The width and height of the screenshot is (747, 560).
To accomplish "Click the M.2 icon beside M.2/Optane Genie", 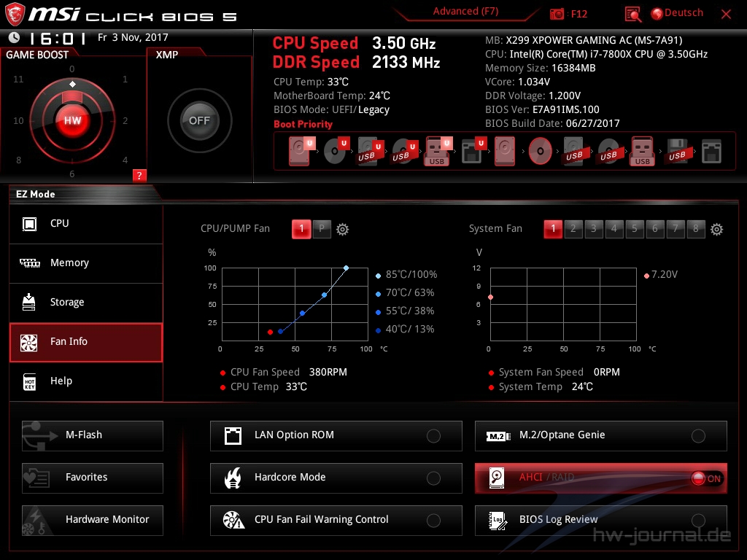I will 498,436.
